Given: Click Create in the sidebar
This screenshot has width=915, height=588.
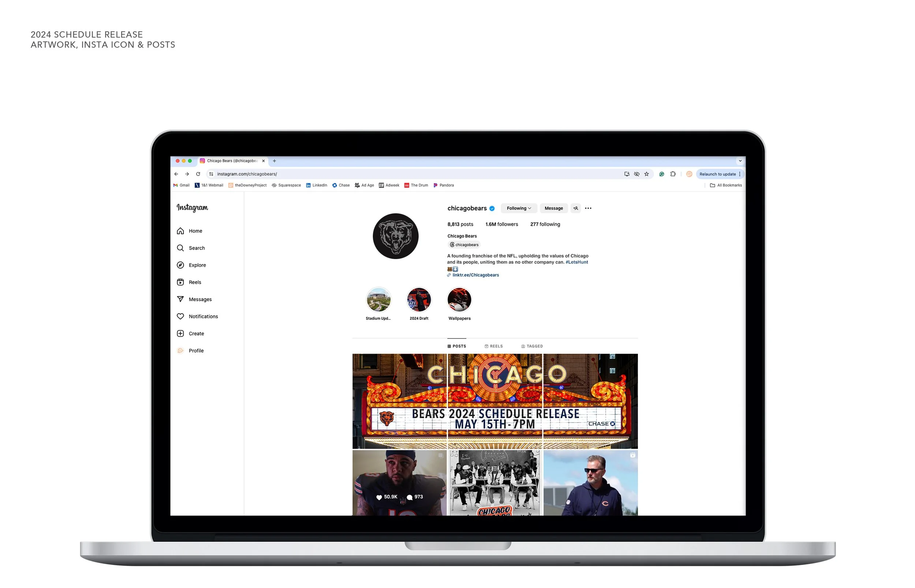Looking at the screenshot, I should pyautogui.click(x=191, y=334).
